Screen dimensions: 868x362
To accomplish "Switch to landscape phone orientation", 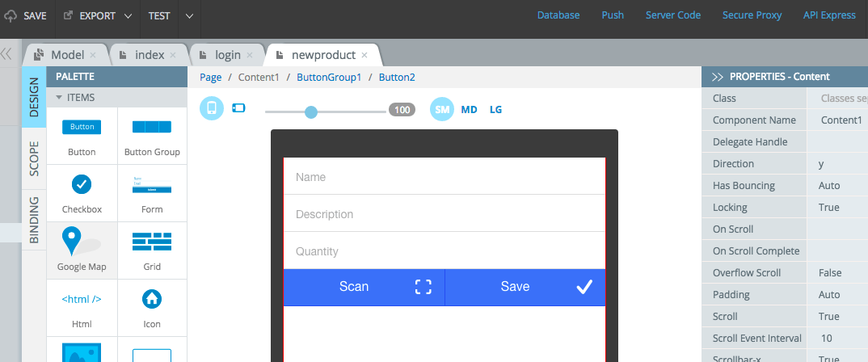I will coord(238,108).
